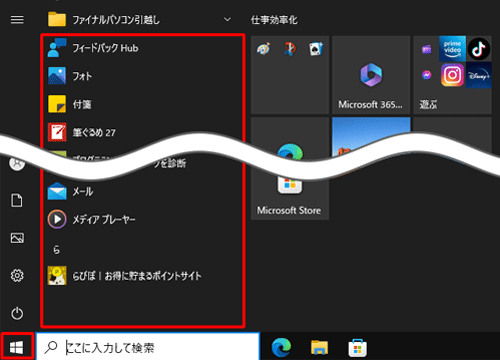Image resolution: width=500 pixels, height=360 pixels.
Task: Open Microsoft Edge from the taskbar
Action: tap(281, 347)
